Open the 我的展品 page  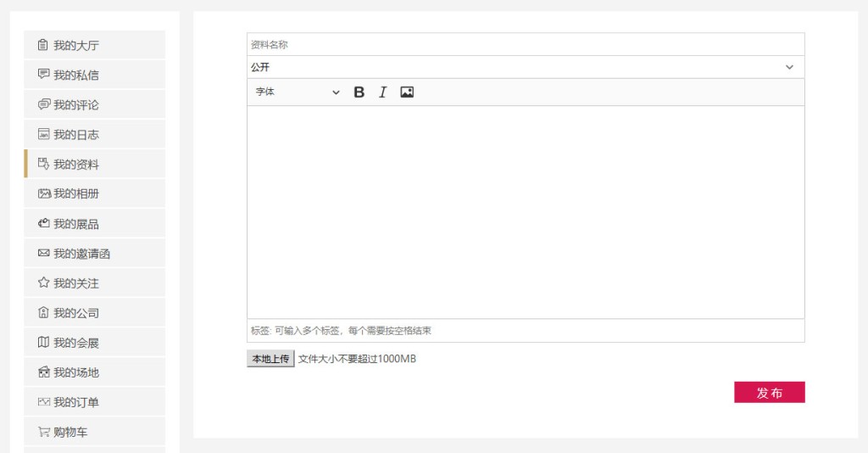click(95, 224)
